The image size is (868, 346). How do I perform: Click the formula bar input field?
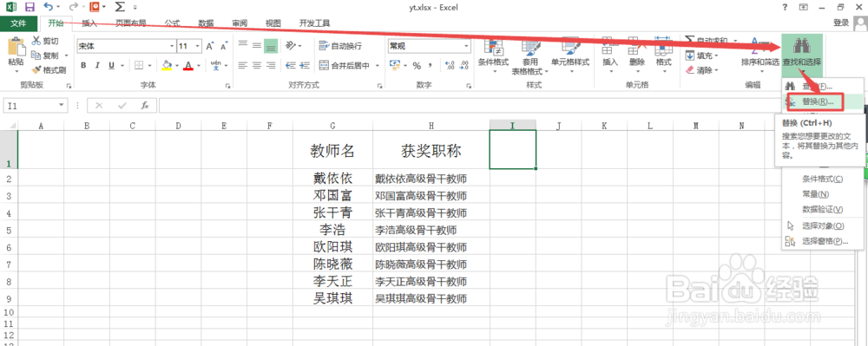pos(512,105)
